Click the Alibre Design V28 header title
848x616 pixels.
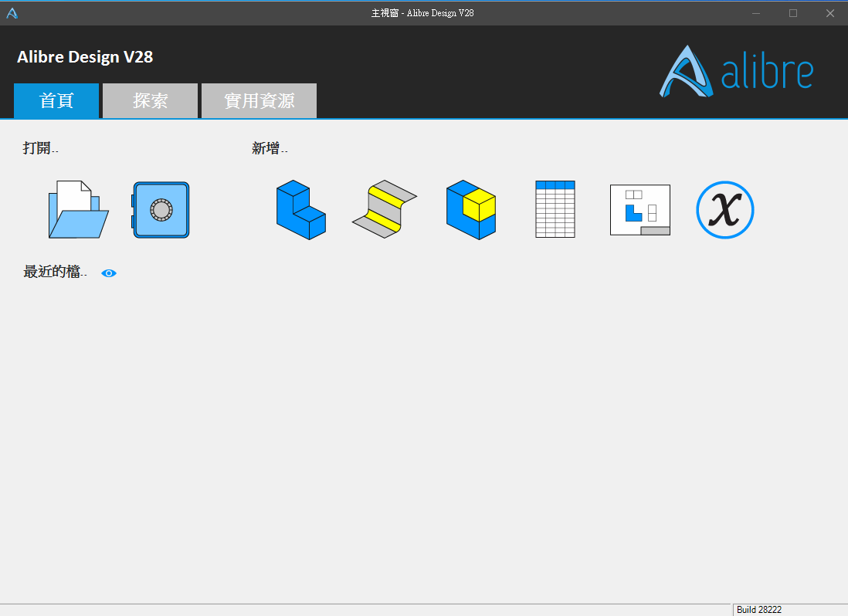[x=85, y=57]
